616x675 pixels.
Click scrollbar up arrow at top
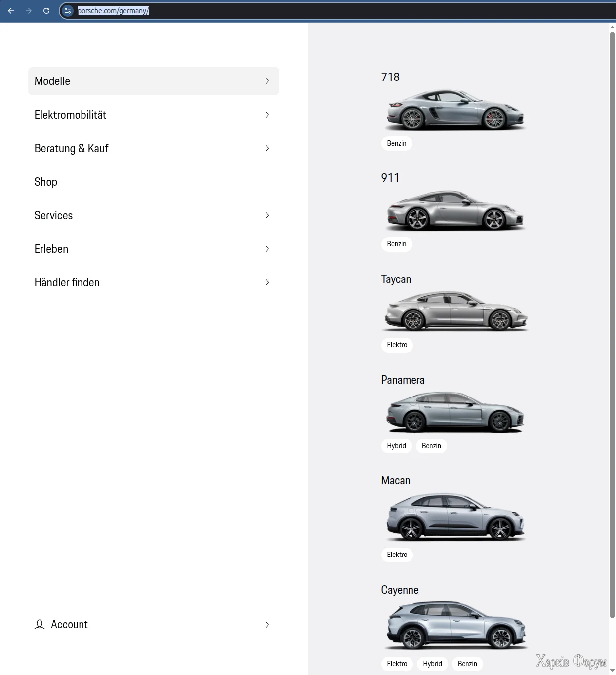point(612,27)
